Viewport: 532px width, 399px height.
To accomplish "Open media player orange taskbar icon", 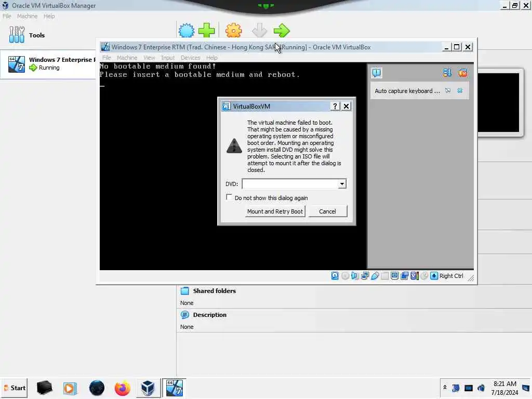I will click(x=70, y=388).
